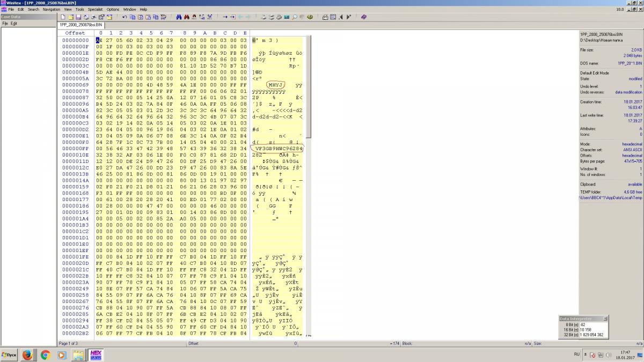Click the Forward navigation arrow in the toolbar
Image resolution: width=644 pixels, height=362 pixels.
[x=248, y=17]
